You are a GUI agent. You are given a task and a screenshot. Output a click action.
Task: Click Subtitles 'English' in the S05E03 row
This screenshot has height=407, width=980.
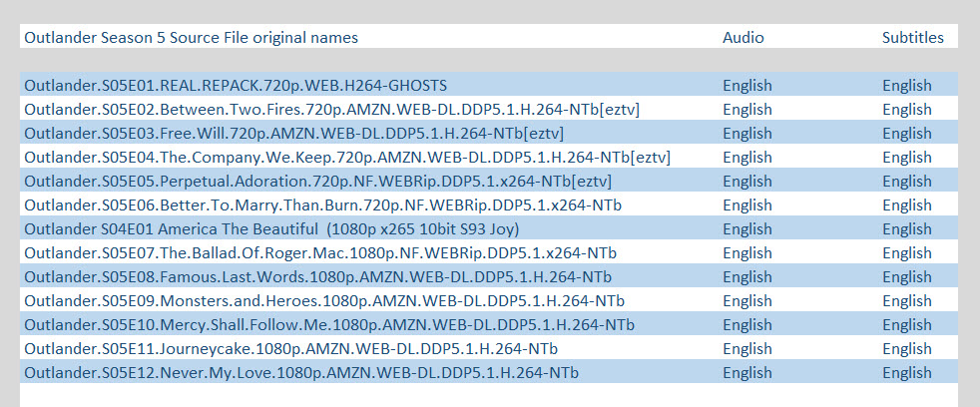(907, 134)
